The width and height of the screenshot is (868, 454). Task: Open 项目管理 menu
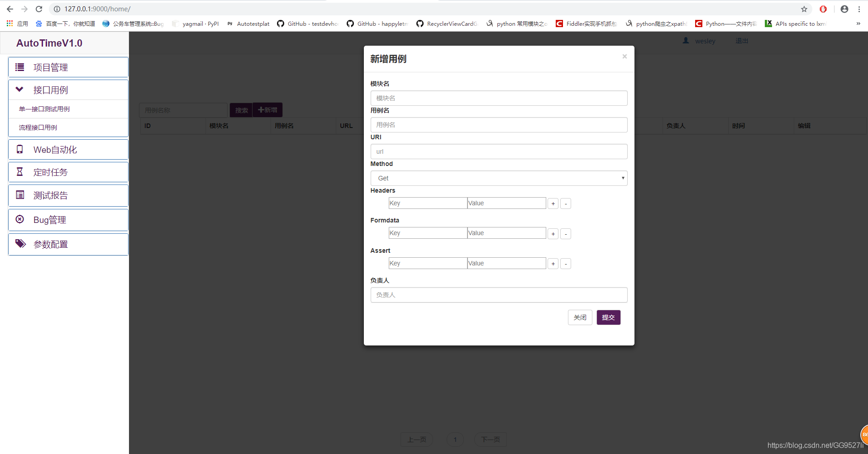pyautogui.click(x=68, y=67)
